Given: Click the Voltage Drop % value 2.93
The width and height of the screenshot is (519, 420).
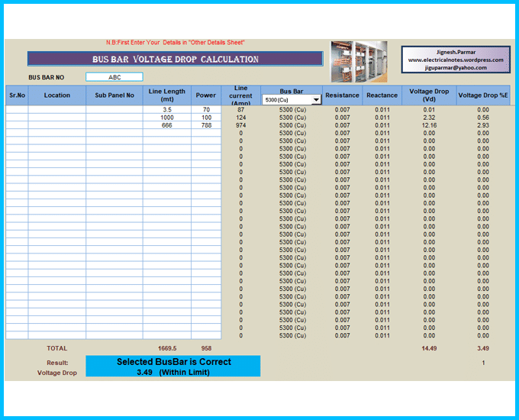Looking at the screenshot, I should [483, 125].
